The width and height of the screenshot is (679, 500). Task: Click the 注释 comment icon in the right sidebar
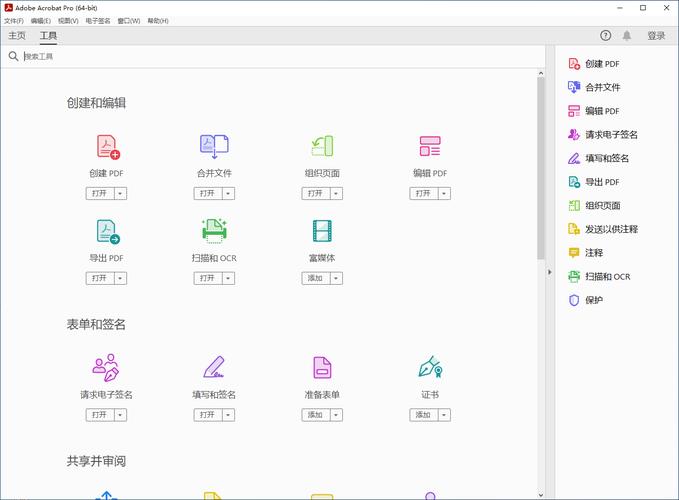(x=574, y=252)
